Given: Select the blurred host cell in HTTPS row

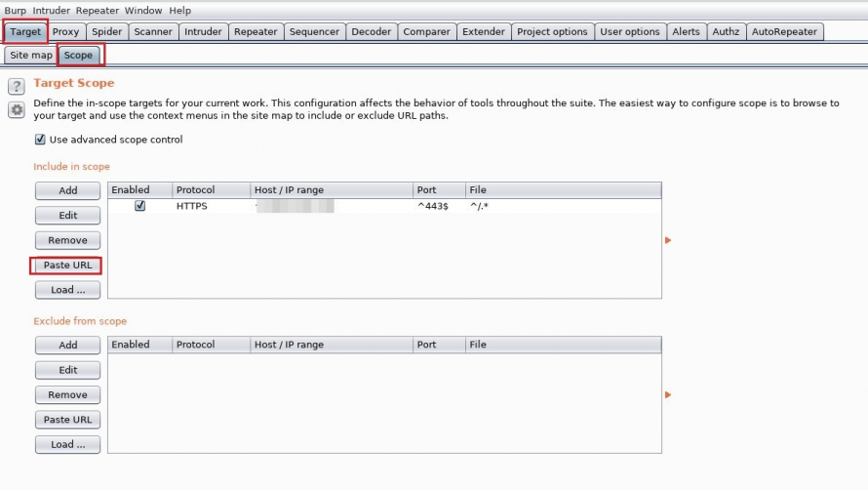Looking at the screenshot, I should click(x=332, y=206).
